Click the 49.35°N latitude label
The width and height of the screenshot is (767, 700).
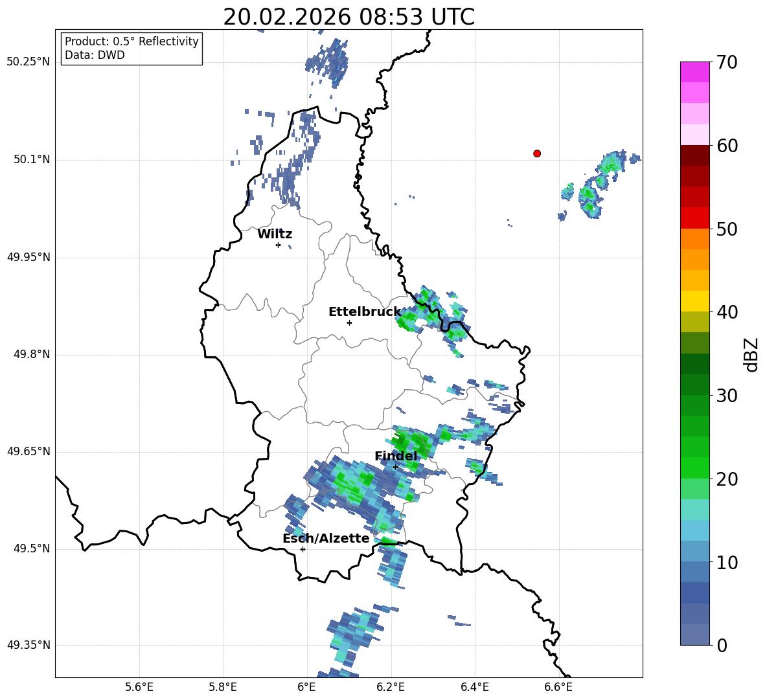[29, 645]
